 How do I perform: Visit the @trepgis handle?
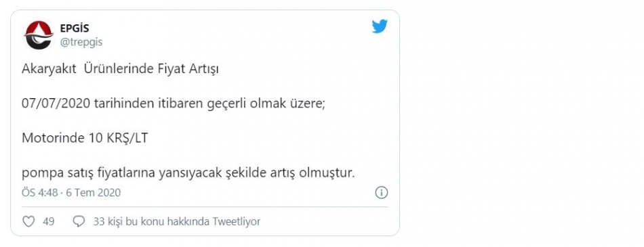[x=81, y=42]
